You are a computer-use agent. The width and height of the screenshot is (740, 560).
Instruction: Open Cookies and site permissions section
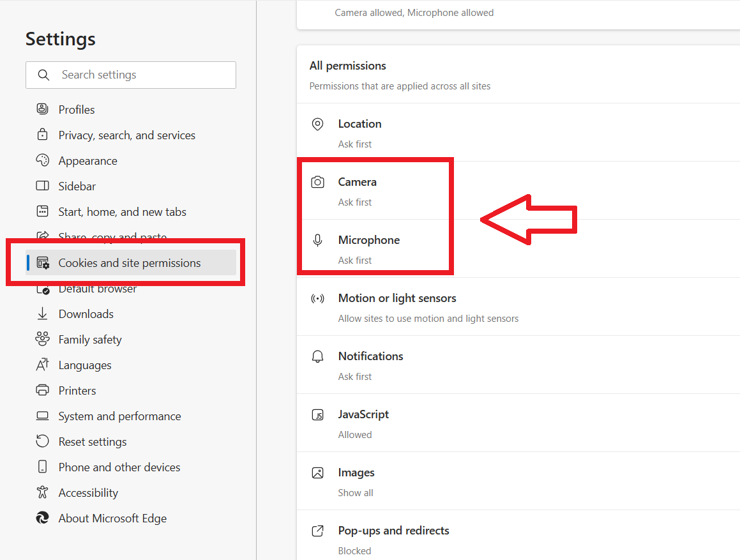click(x=130, y=263)
